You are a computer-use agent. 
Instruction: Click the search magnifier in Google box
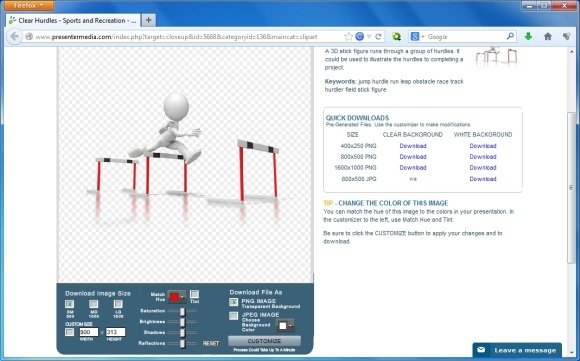pos(510,36)
